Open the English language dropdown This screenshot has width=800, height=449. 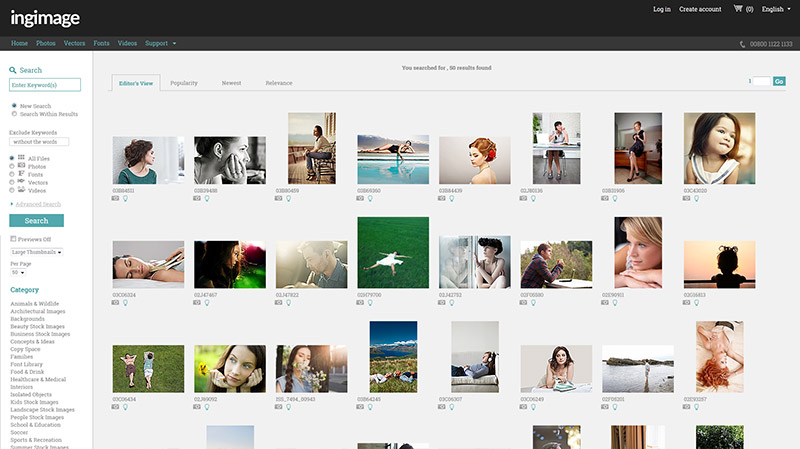[x=775, y=9]
